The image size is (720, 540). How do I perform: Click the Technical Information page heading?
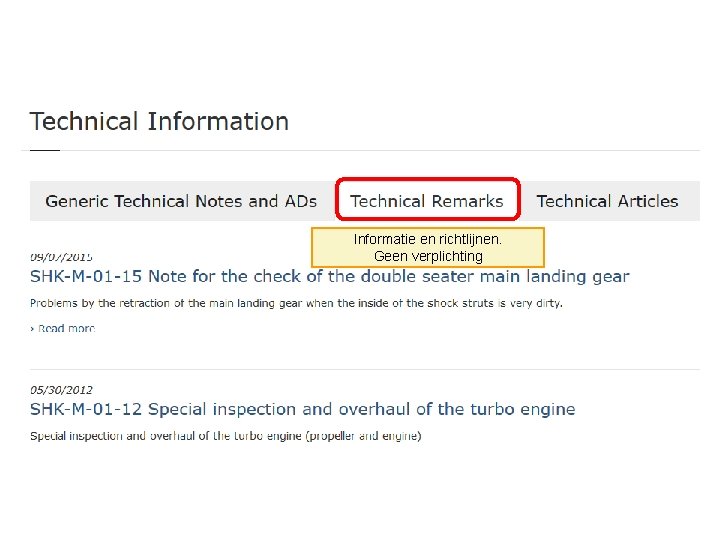pyautogui.click(x=159, y=122)
